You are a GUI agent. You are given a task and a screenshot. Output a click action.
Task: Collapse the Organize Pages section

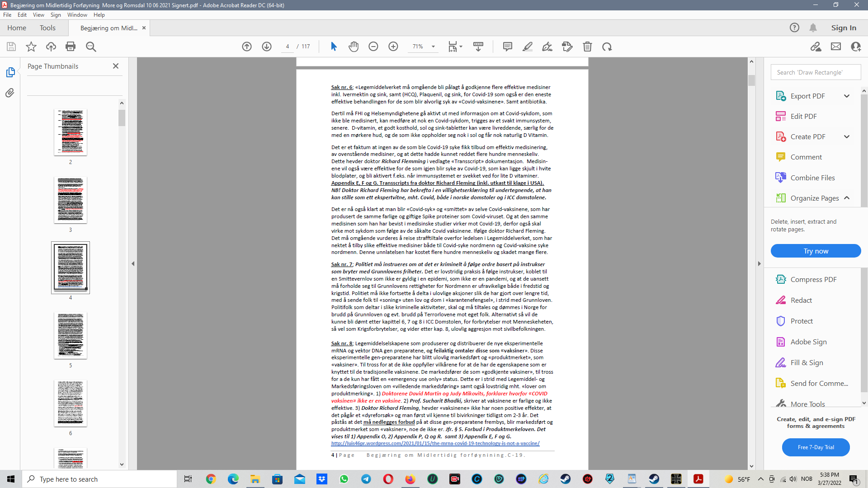[x=847, y=198]
